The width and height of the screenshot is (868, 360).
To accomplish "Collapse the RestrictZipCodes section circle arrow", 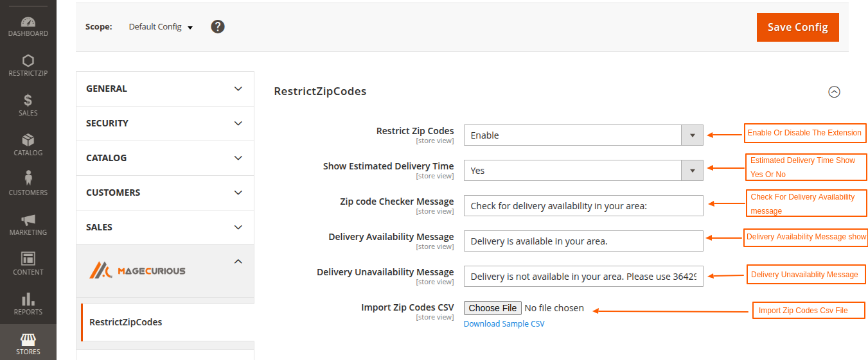I will pyautogui.click(x=834, y=92).
